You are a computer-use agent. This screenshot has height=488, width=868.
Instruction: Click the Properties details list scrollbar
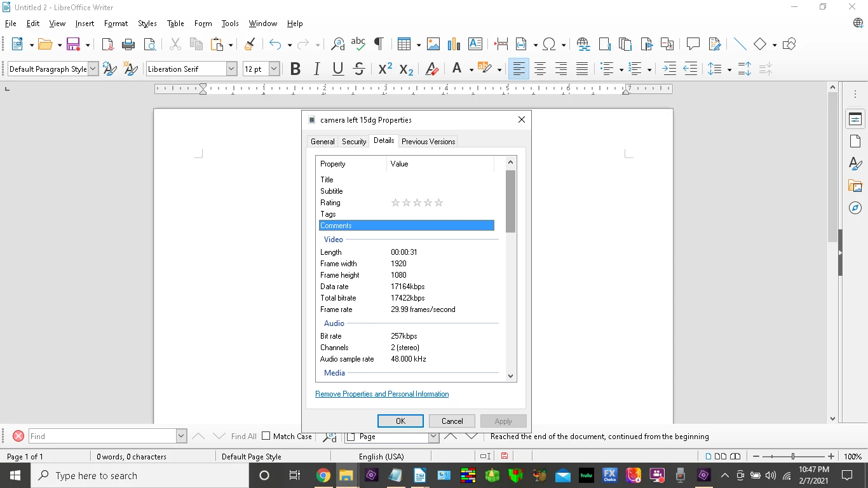[510, 201]
